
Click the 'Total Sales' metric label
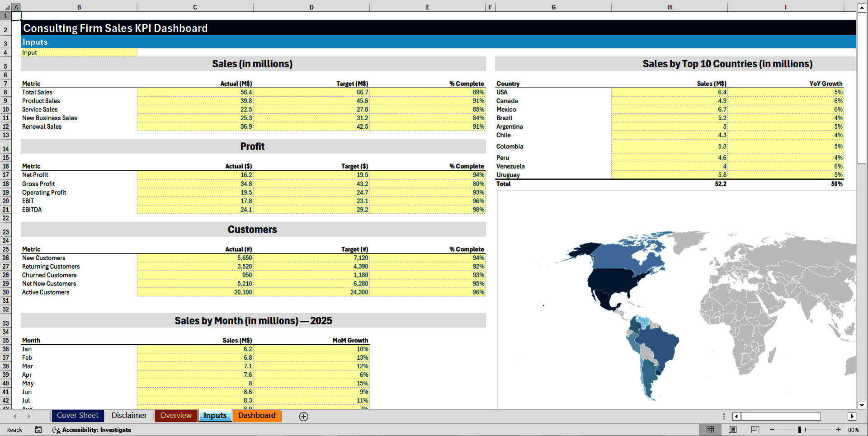pyautogui.click(x=37, y=92)
